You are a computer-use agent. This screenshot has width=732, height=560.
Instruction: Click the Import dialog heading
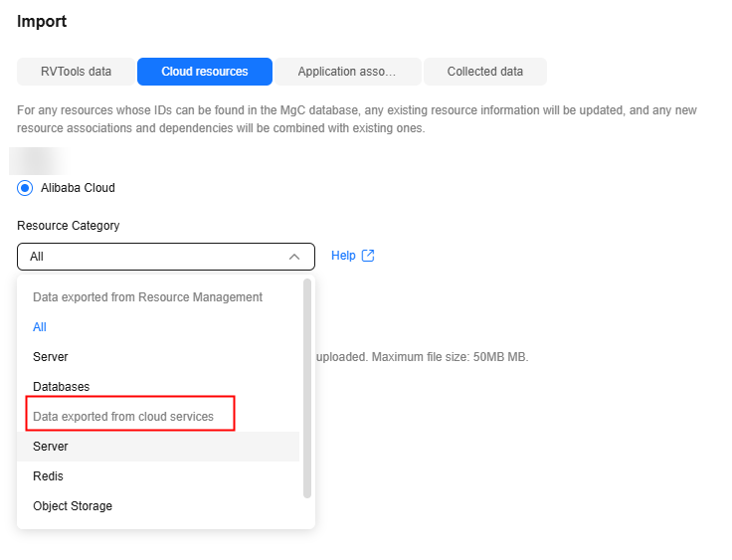point(42,22)
